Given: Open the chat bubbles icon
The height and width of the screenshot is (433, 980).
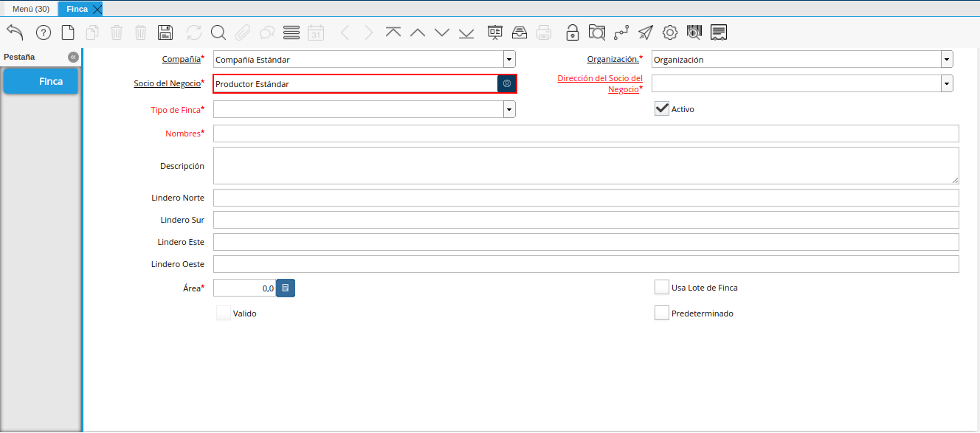Looking at the screenshot, I should coord(267,32).
